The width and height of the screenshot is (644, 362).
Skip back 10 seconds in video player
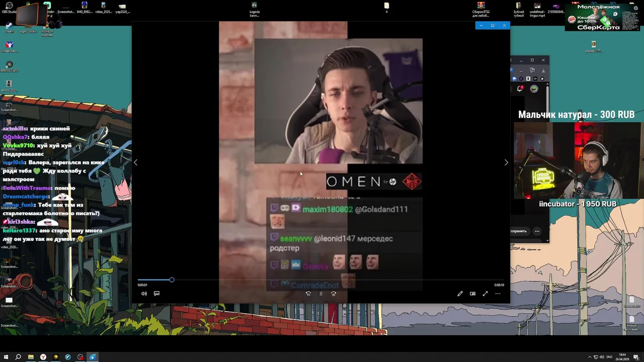pos(308,294)
